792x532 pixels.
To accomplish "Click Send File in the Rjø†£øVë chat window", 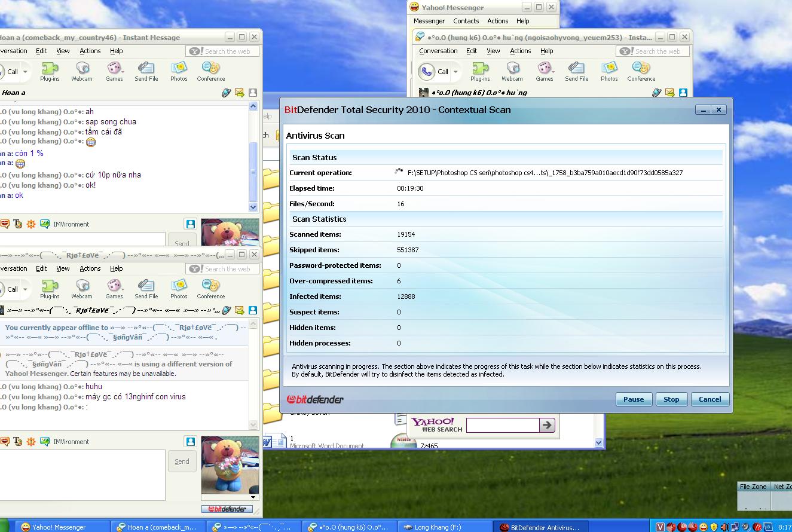I will click(146, 289).
